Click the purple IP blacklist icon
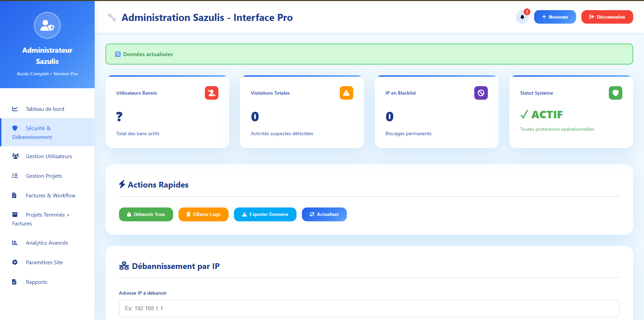The width and height of the screenshot is (644, 320). point(481,93)
